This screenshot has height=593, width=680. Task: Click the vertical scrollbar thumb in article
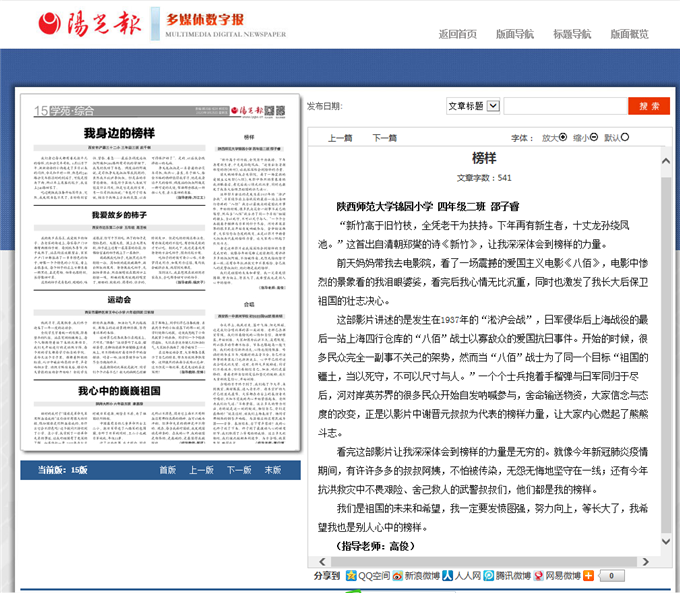coord(666,355)
